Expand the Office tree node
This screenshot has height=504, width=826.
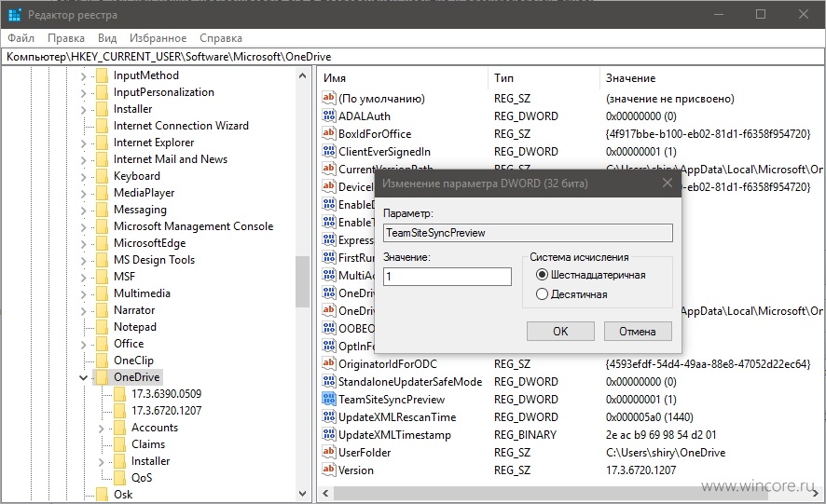click(x=83, y=344)
